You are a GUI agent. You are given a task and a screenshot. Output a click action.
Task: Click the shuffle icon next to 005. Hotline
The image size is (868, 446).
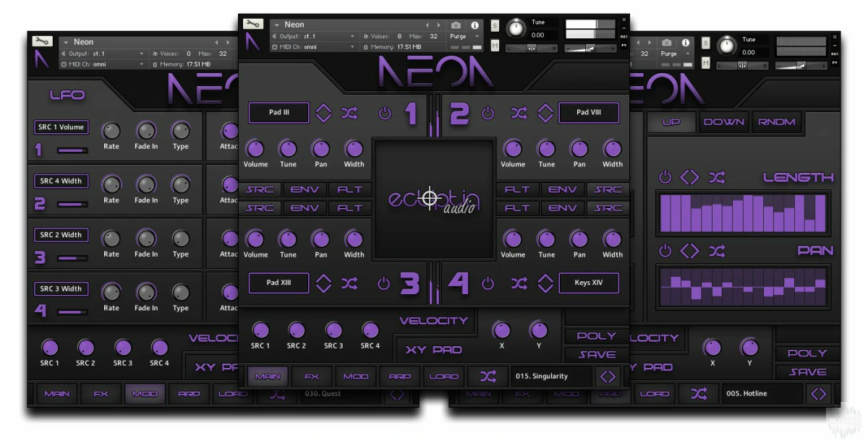point(699,393)
